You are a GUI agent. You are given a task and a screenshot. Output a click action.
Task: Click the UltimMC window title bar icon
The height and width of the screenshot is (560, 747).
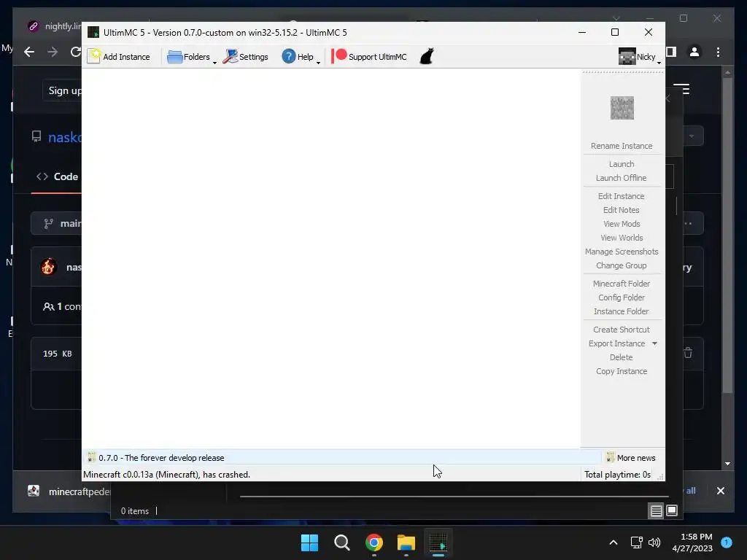point(93,32)
